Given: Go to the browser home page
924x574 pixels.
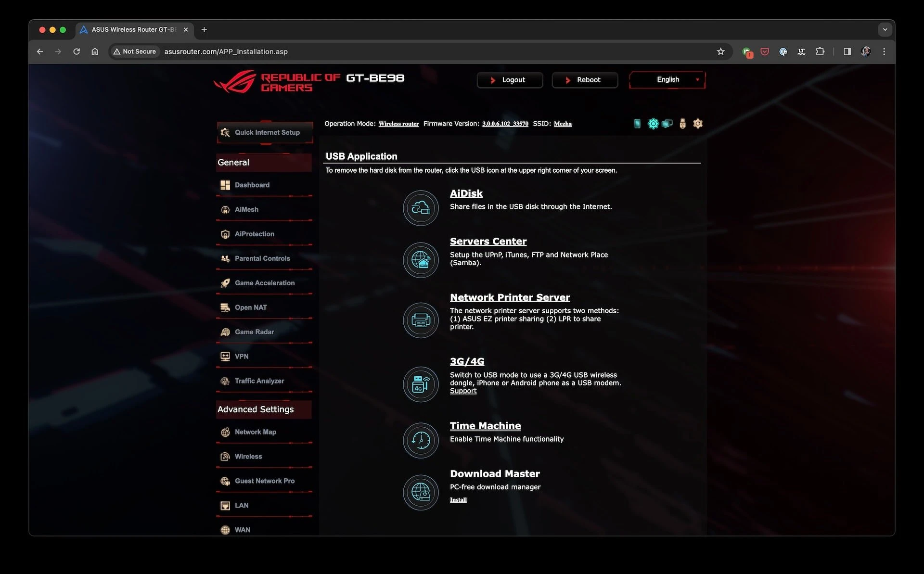Looking at the screenshot, I should click(x=95, y=51).
